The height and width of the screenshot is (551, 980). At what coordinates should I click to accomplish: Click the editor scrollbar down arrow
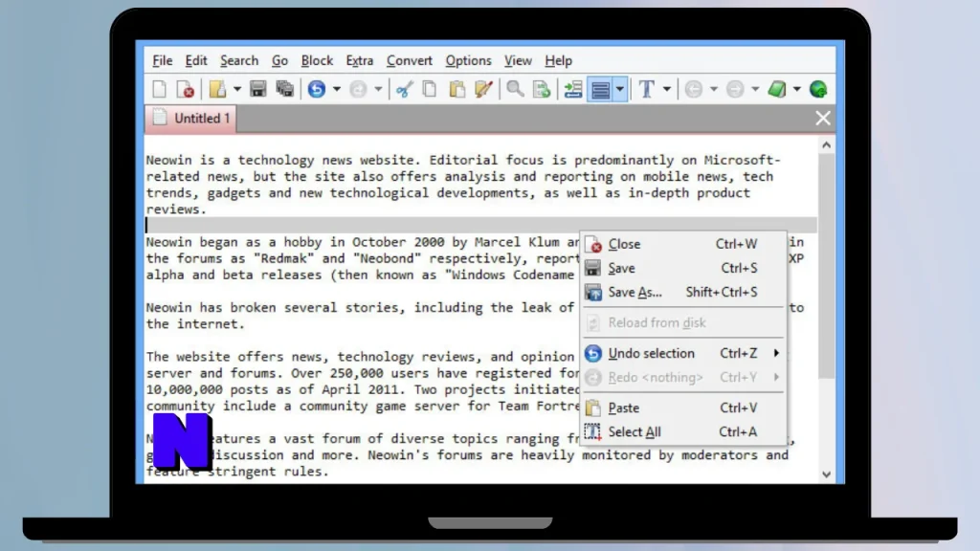pos(826,474)
